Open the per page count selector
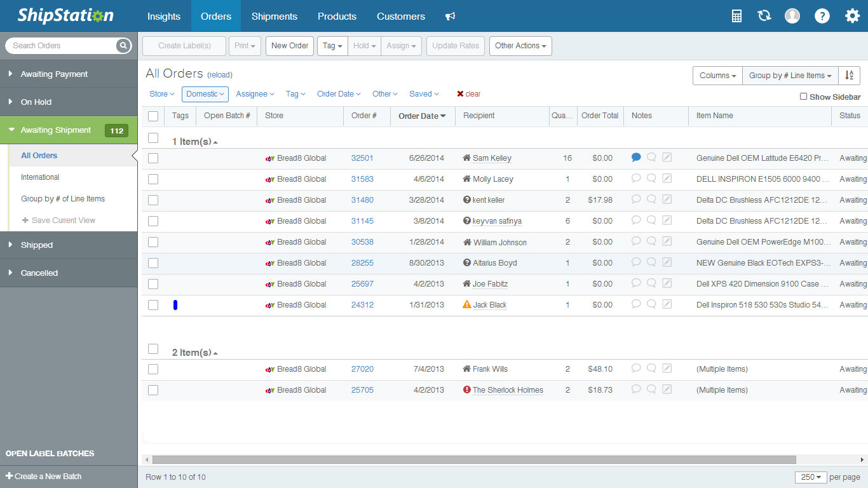The width and height of the screenshot is (868, 488). (812, 477)
